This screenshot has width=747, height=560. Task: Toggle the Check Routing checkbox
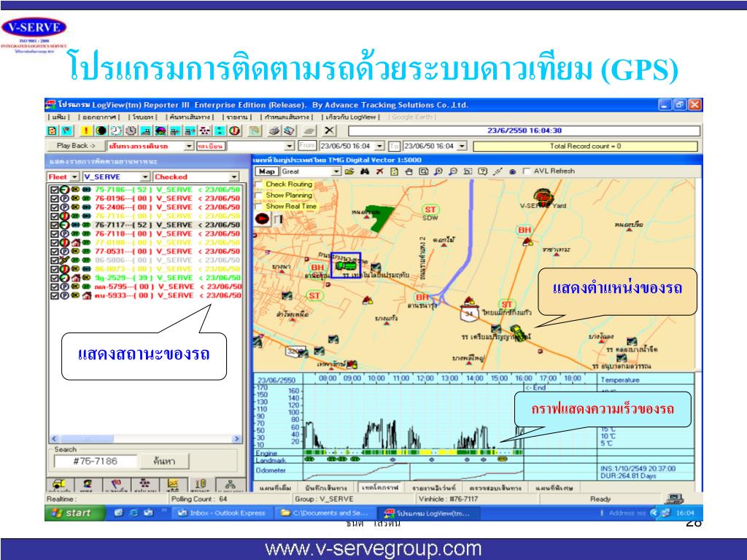pyautogui.click(x=259, y=184)
